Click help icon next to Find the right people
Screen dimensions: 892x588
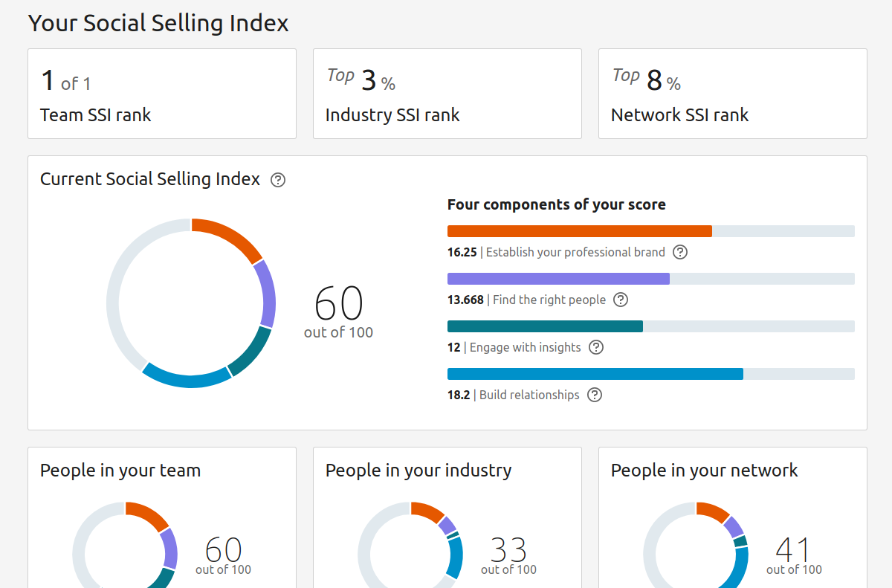[x=621, y=300]
